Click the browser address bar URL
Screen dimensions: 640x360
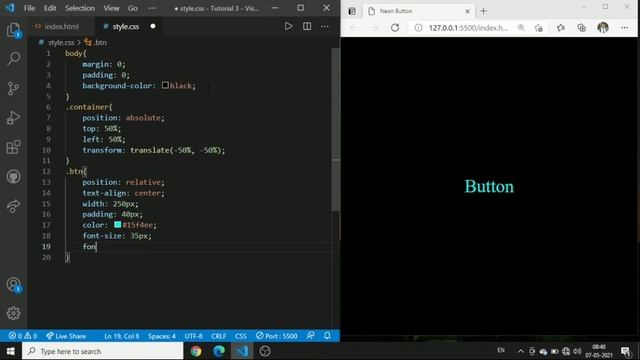[468, 28]
